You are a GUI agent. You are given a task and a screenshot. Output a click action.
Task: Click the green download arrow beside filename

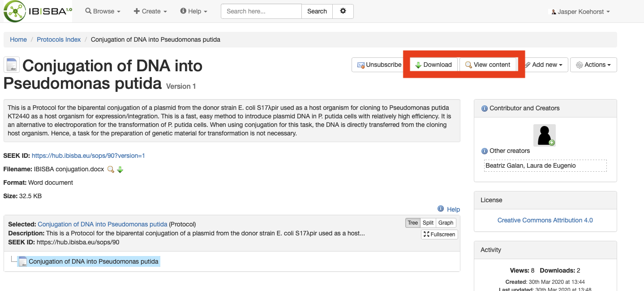(120, 169)
